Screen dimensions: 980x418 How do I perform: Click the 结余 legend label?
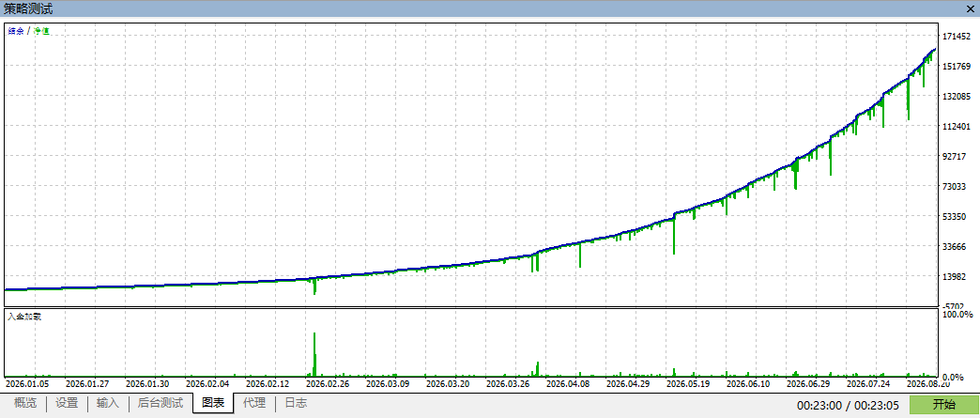pyautogui.click(x=16, y=31)
